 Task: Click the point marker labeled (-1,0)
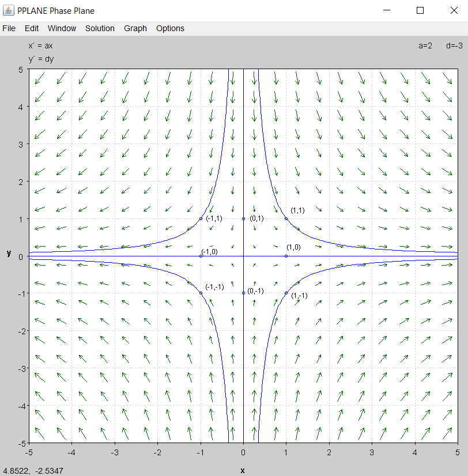click(x=201, y=256)
